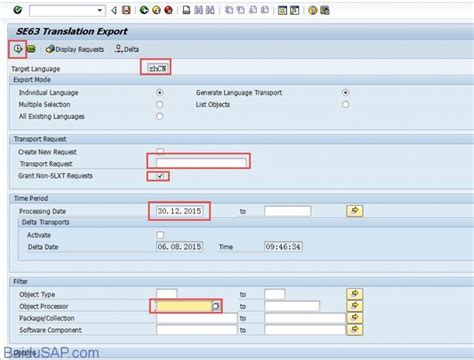474x360 pixels.
Task: Open multiple selection for Processing Date
Action: (355, 211)
